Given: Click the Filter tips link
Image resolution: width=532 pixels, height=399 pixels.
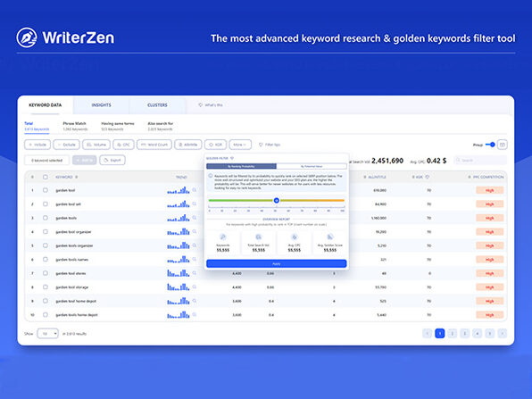Looking at the screenshot, I should click(270, 145).
